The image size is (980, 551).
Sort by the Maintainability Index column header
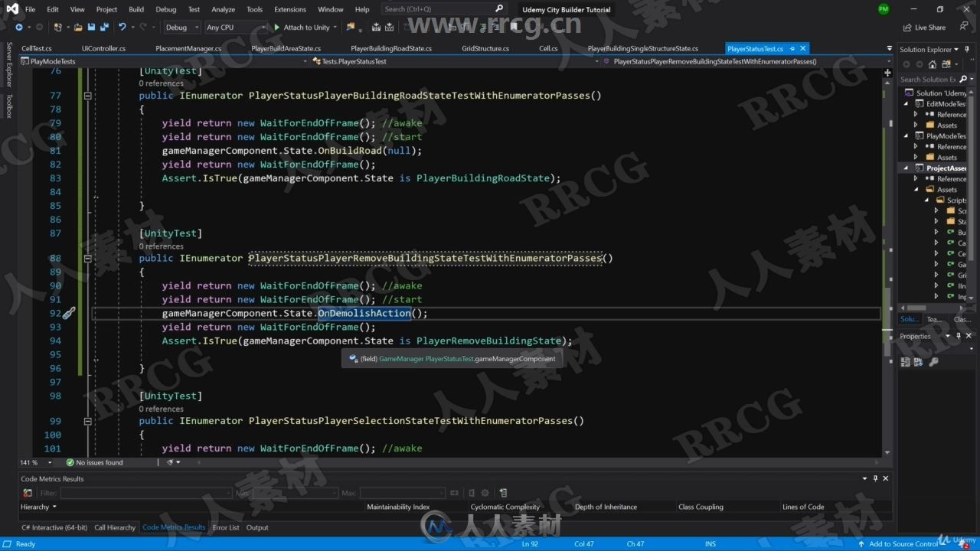pyautogui.click(x=398, y=507)
